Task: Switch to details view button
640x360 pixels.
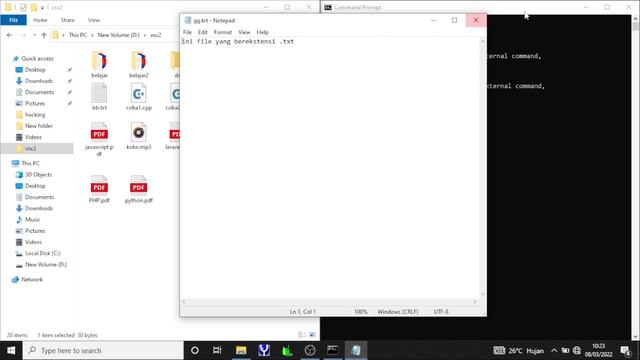Action: click(x=302, y=335)
